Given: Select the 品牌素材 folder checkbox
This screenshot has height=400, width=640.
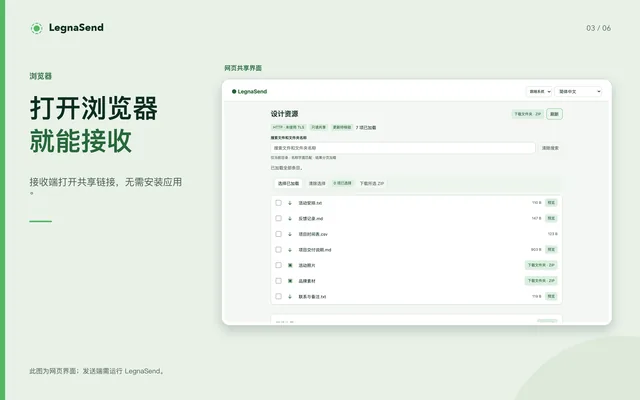Looking at the screenshot, I should pyautogui.click(x=278, y=281).
